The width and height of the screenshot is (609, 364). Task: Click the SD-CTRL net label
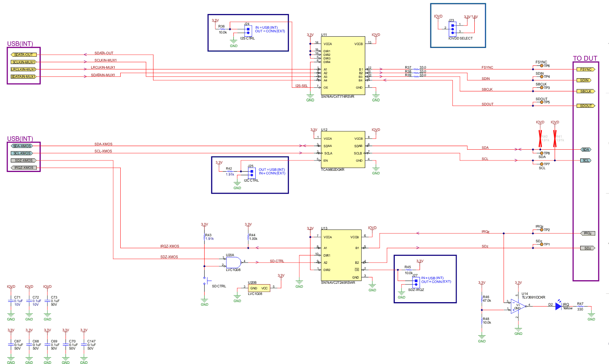click(277, 261)
